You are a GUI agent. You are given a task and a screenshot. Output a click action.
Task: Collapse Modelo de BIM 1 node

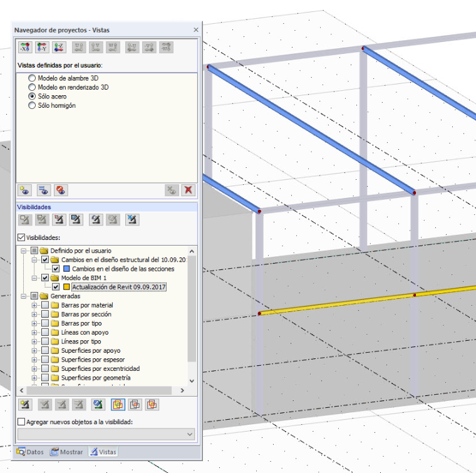pyautogui.click(x=34, y=278)
